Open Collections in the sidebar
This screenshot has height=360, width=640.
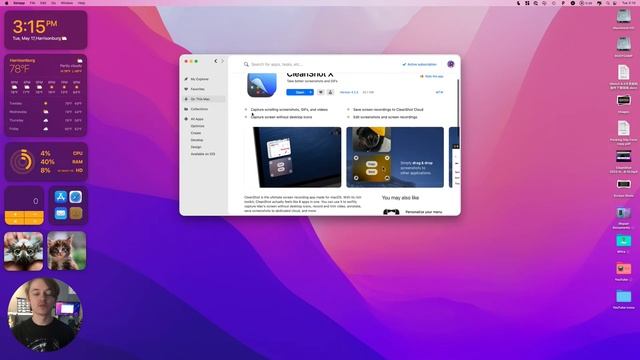coord(199,109)
